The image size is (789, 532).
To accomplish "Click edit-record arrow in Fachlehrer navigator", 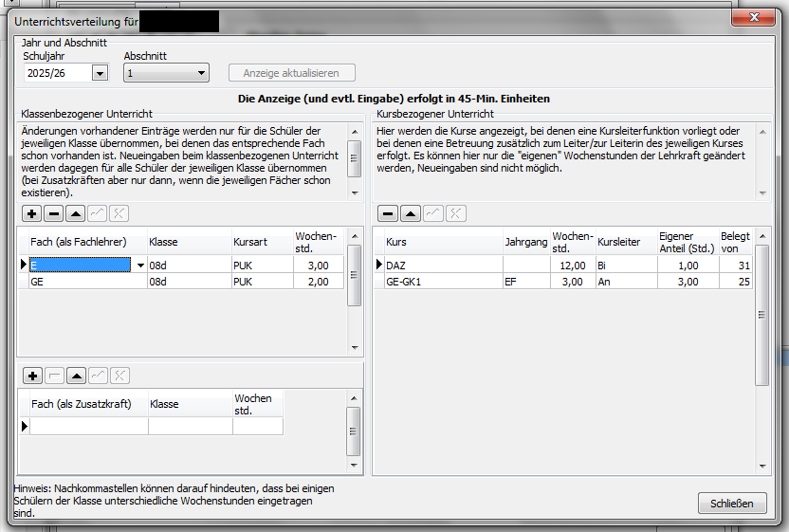I will [76, 214].
